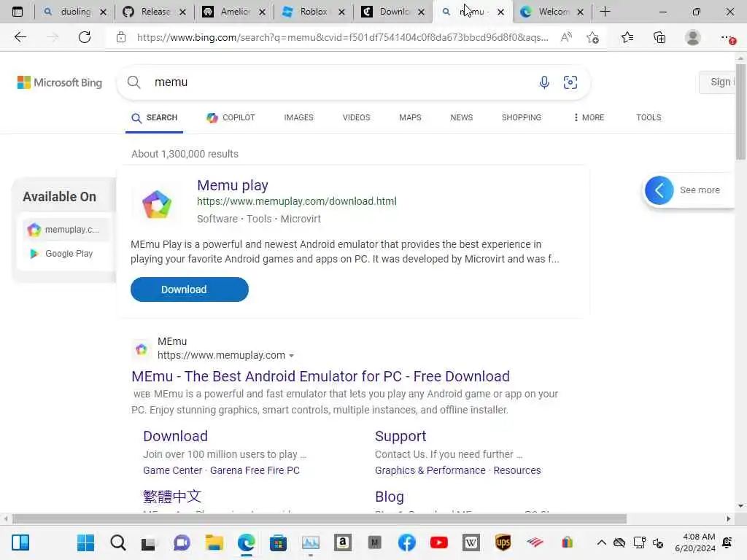
Task: Open the MORE search categories menu
Action: (589, 117)
